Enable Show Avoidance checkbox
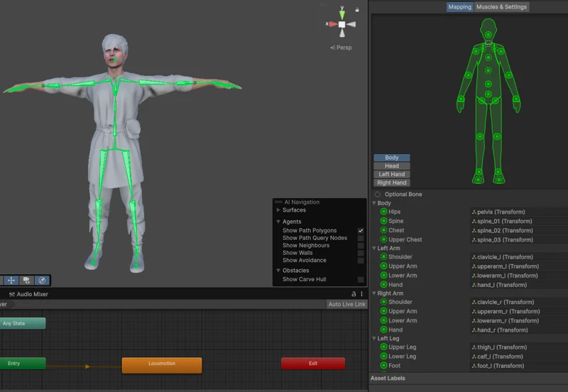Viewport: 568px width, 392px height. pyautogui.click(x=361, y=260)
